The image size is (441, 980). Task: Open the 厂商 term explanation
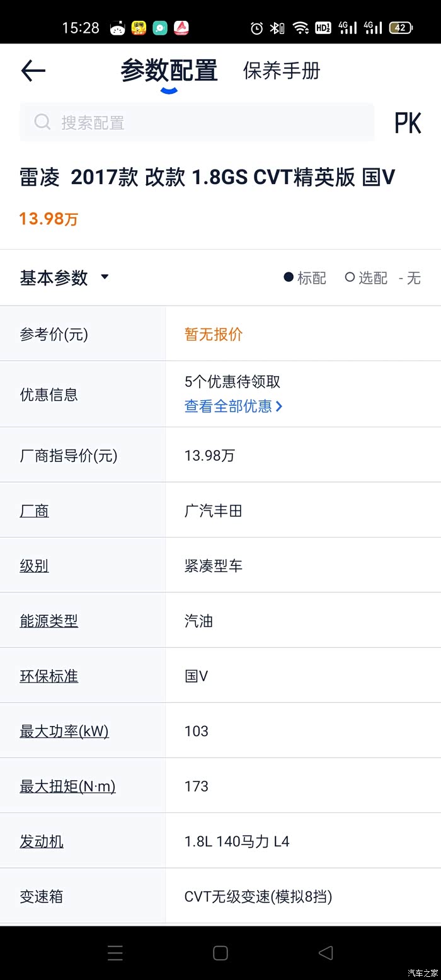(x=35, y=510)
